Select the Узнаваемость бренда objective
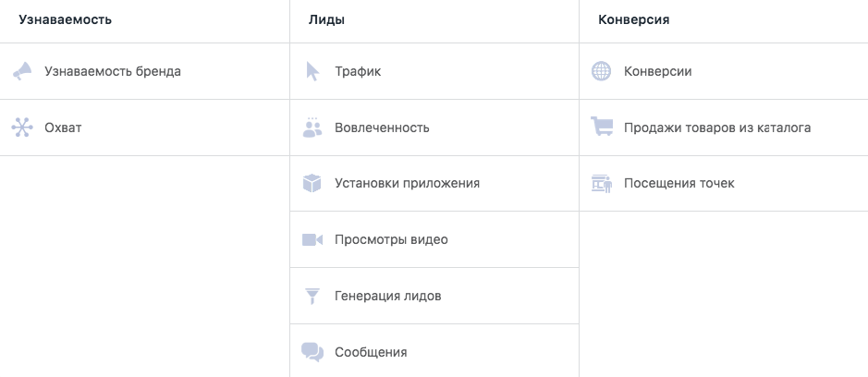The width and height of the screenshot is (868, 377). click(x=113, y=71)
